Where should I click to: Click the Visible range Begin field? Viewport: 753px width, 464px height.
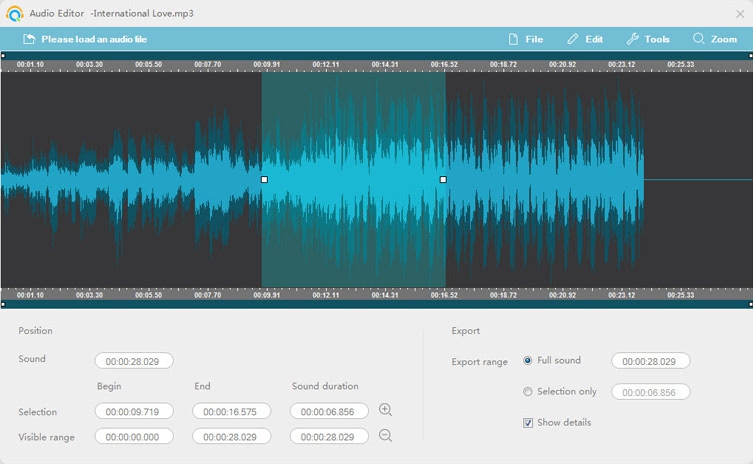pyautogui.click(x=134, y=436)
